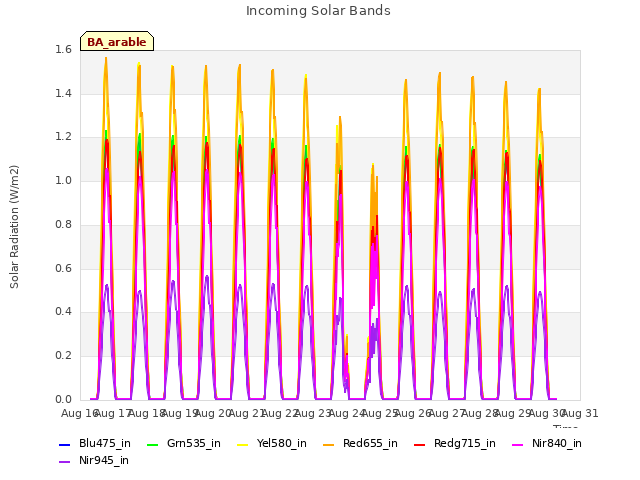Image resolution: width=640 pixels, height=480 pixels.
Task: Click the Blu475_in blue legend swatch
Action: (65, 444)
